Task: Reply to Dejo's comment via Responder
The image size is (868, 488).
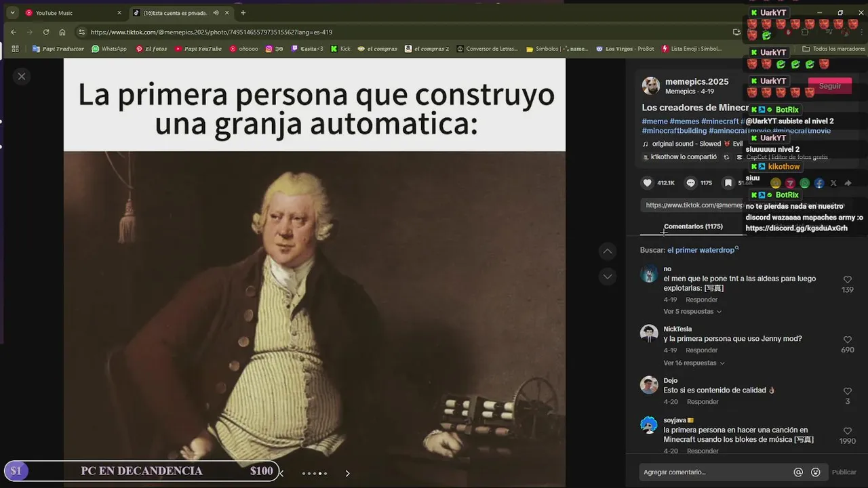Action: (703, 402)
